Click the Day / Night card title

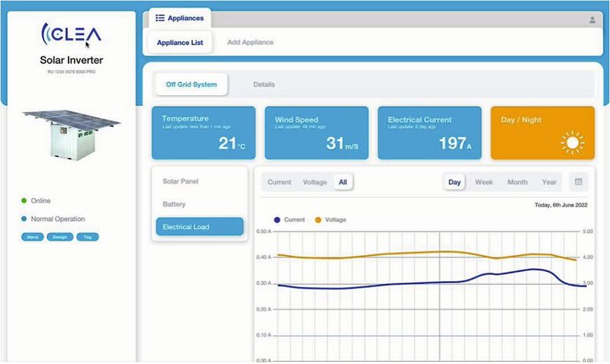click(521, 120)
